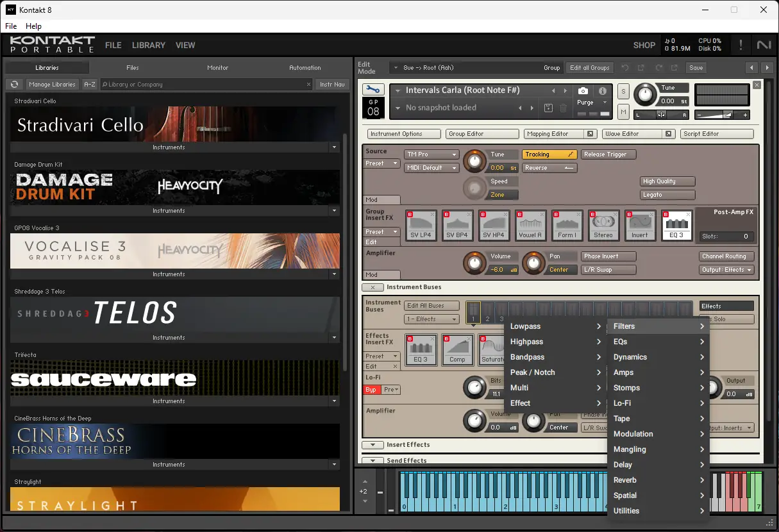Screen dimensions: 779x532
Task: Expand the Insert Effects section
Action: pos(373,445)
